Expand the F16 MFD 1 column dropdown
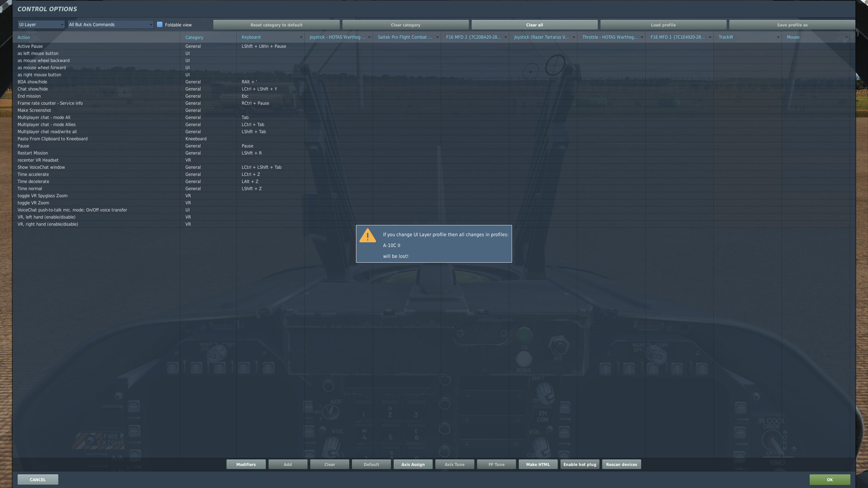 pos(710,37)
